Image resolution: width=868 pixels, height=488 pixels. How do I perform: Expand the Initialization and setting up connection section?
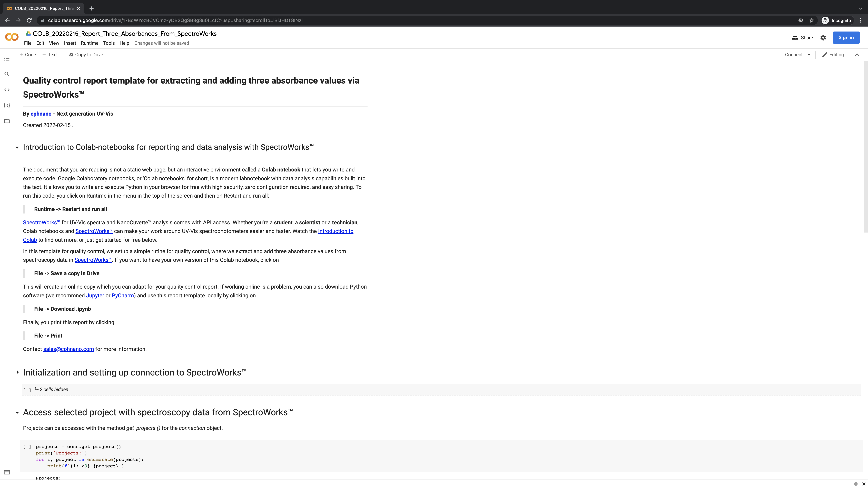point(17,372)
